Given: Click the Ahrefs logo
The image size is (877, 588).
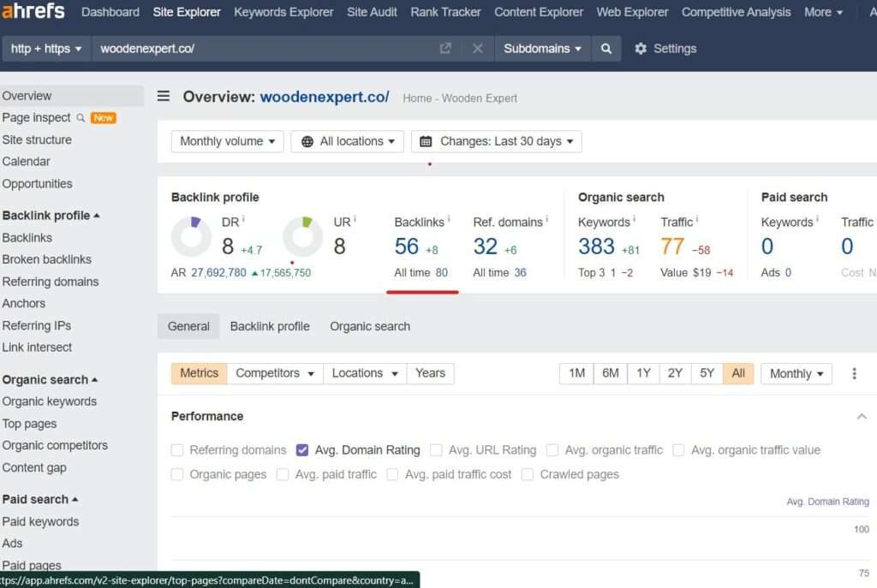Looking at the screenshot, I should [34, 12].
